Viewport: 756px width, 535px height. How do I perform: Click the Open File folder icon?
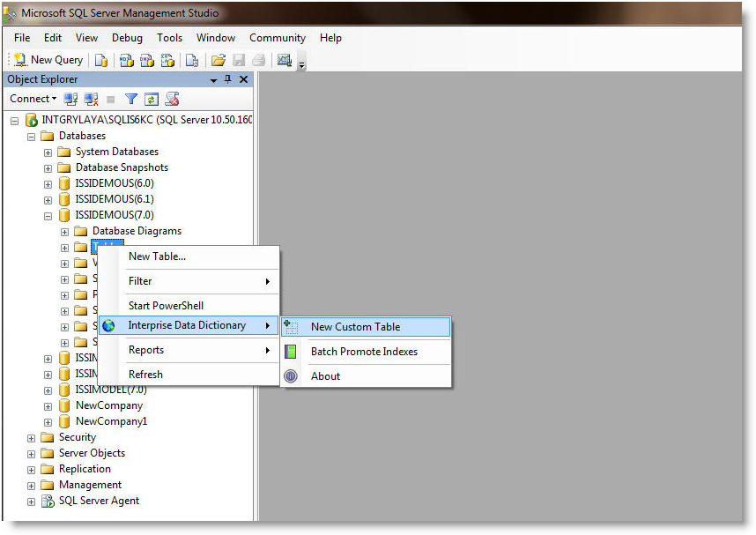218,60
